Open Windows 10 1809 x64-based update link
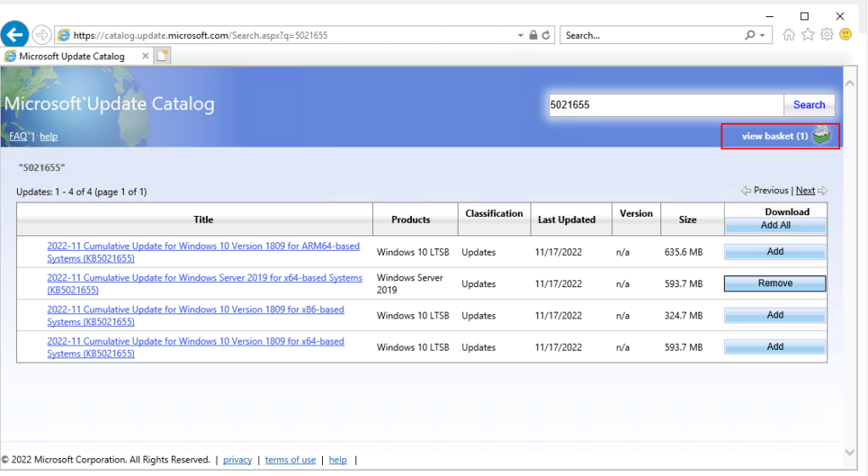 click(196, 347)
